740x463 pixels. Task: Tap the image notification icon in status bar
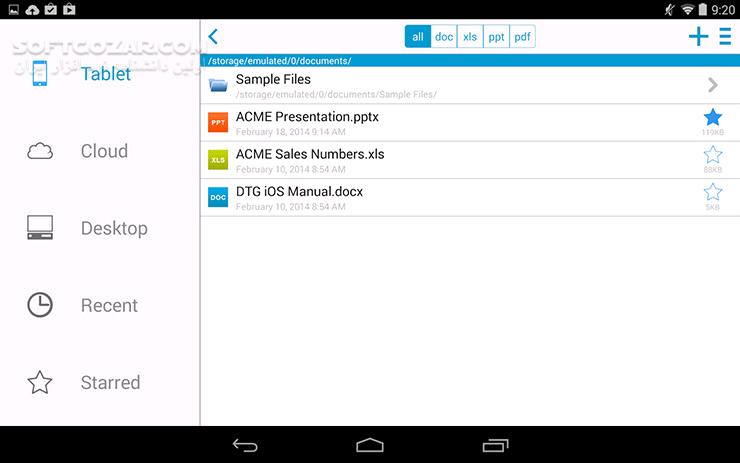point(14,9)
